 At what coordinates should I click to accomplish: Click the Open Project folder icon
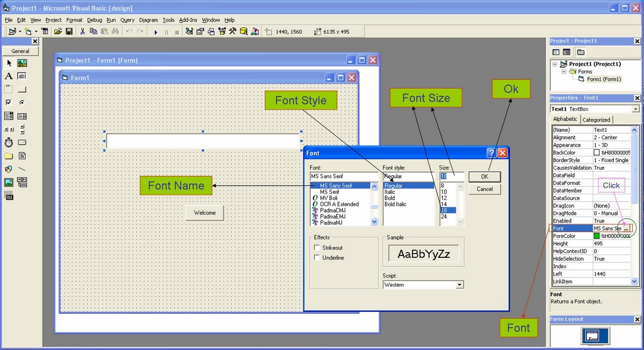(x=58, y=31)
